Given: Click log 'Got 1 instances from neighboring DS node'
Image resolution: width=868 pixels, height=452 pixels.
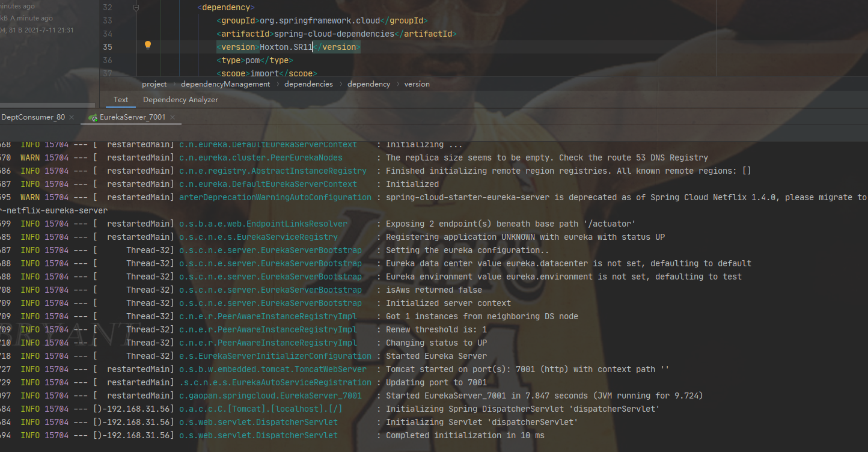Looking at the screenshot, I should coord(482,316).
